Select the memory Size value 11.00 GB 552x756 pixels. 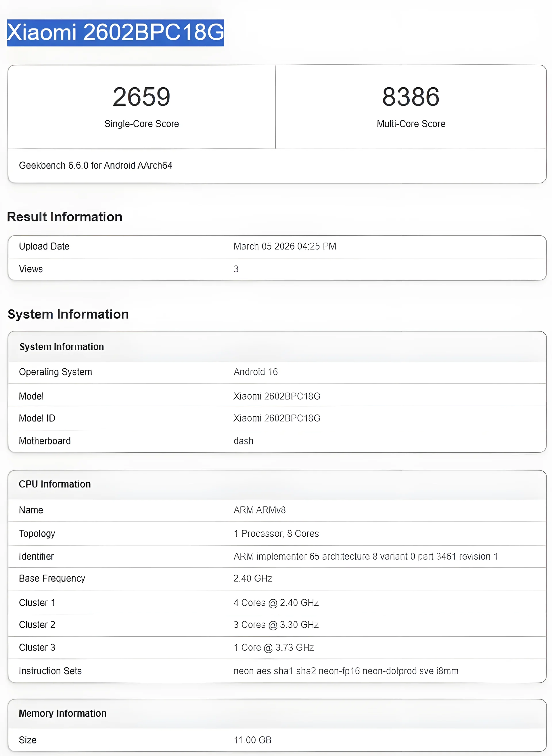pos(252,740)
